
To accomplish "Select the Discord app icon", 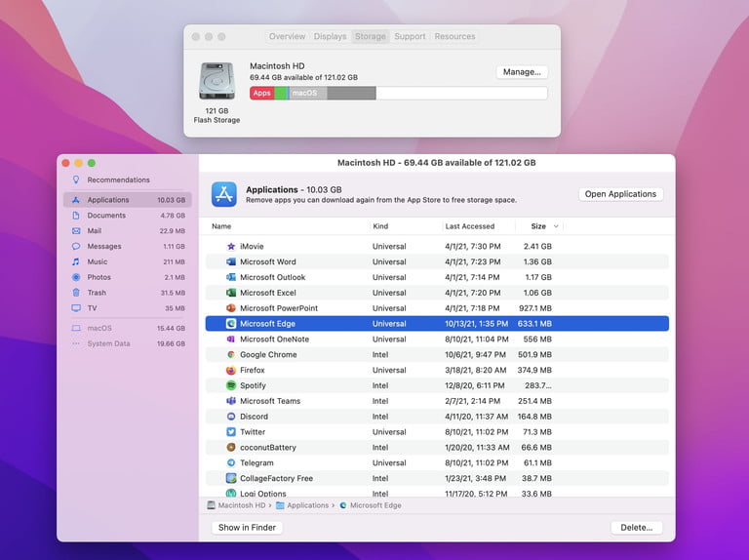I will (231, 417).
